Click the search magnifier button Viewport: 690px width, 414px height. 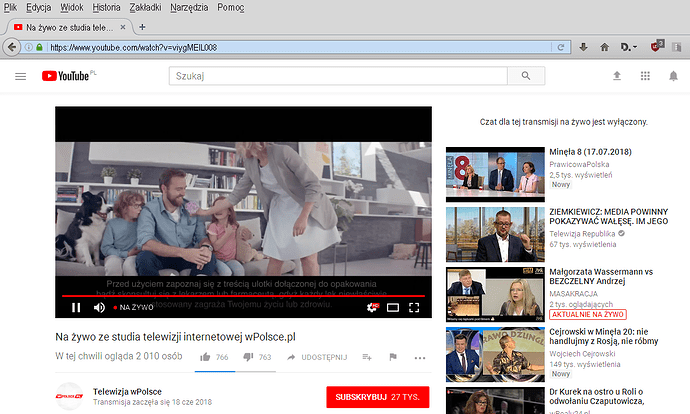click(x=526, y=76)
